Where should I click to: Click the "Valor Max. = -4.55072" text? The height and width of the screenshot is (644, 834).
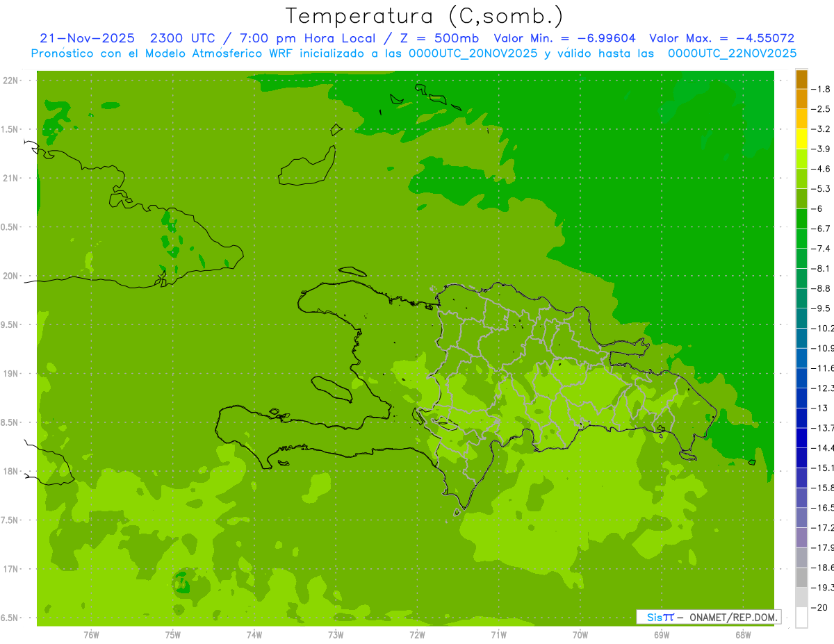click(722, 38)
